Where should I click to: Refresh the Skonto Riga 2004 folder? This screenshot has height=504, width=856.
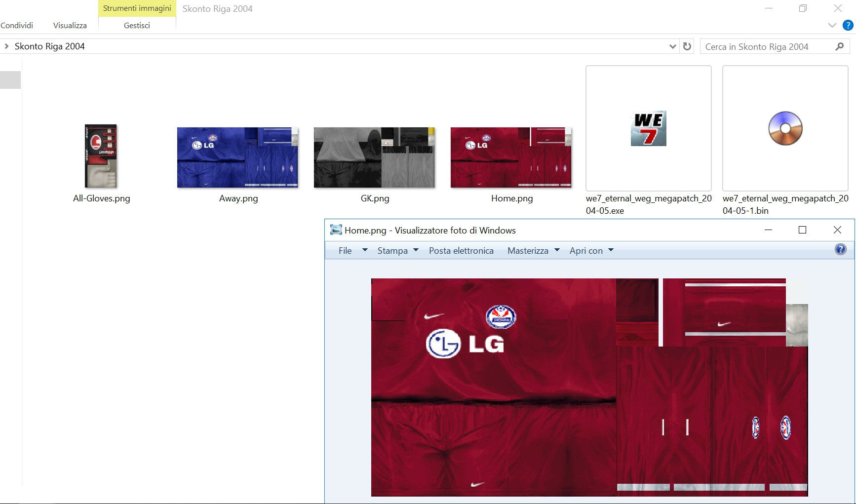click(687, 46)
